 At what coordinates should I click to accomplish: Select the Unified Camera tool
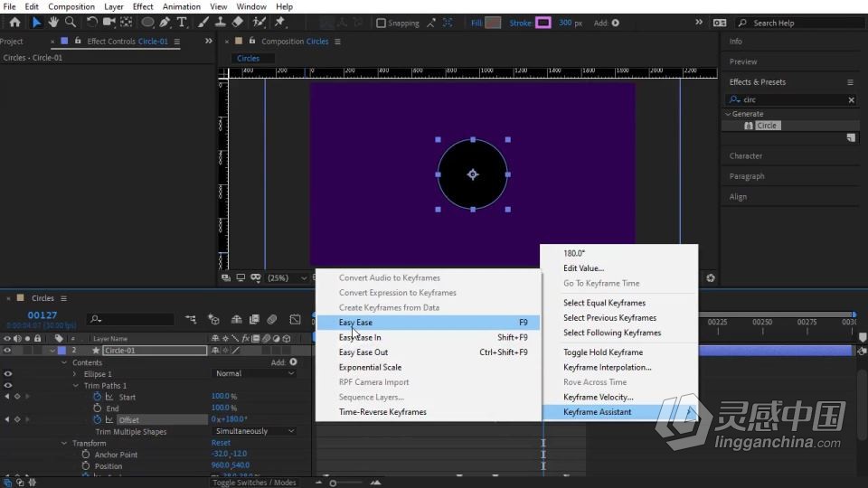pos(109,22)
